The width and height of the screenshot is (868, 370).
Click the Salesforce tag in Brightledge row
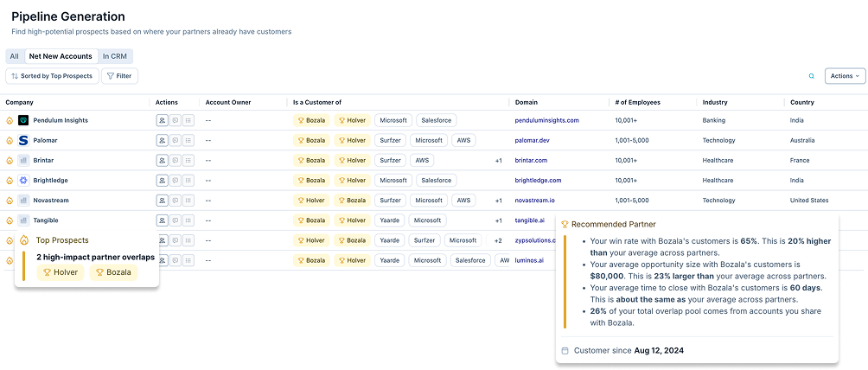pyautogui.click(x=437, y=180)
